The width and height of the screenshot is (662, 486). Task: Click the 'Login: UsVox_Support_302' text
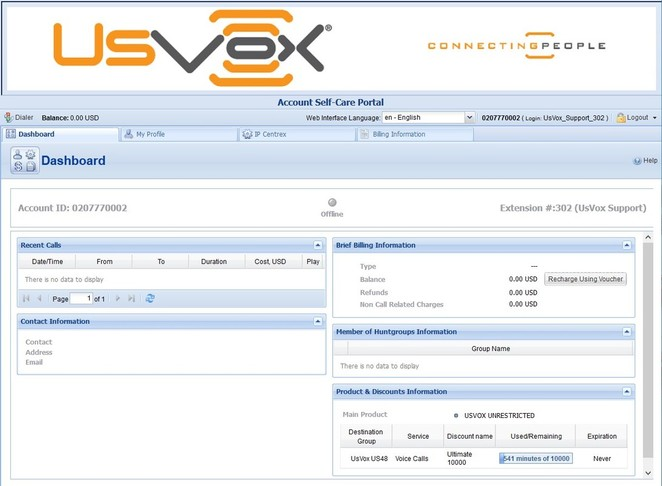[565, 118]
